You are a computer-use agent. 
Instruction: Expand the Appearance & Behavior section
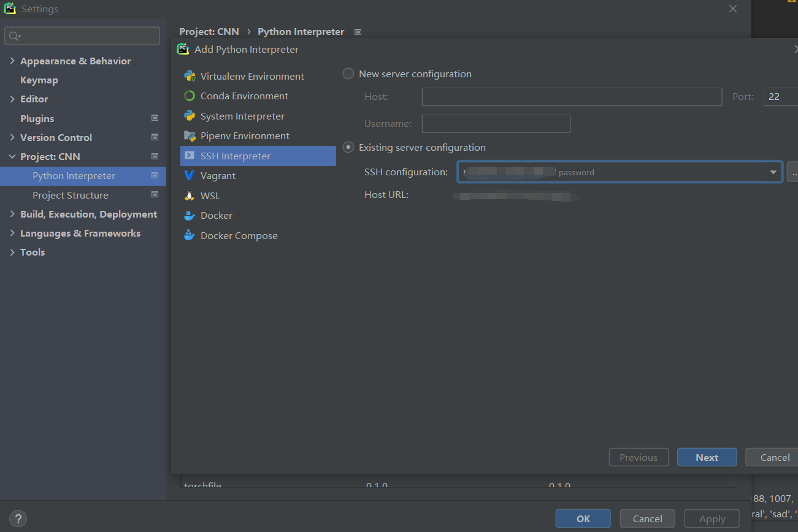pyautogui.click(x=12, y=61)
